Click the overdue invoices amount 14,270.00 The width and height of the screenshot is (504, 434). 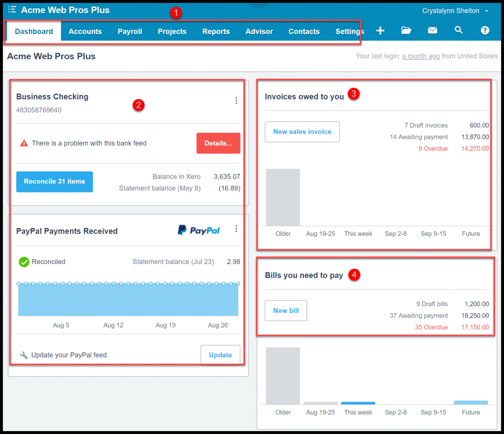point(475,149)
